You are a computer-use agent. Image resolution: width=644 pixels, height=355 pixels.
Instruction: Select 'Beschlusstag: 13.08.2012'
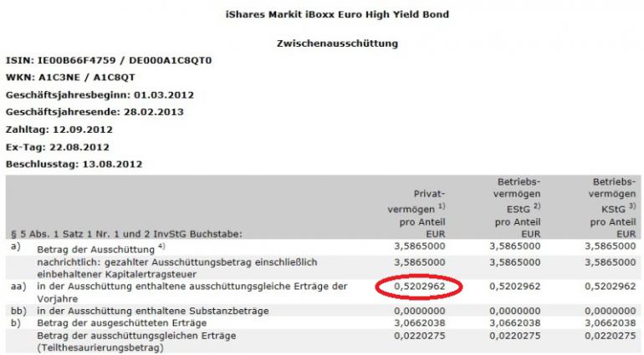pos(74,165)
